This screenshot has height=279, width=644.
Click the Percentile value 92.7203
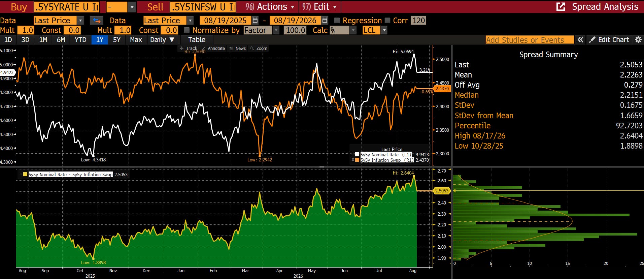pyautogui.click(x=629, y=126)
